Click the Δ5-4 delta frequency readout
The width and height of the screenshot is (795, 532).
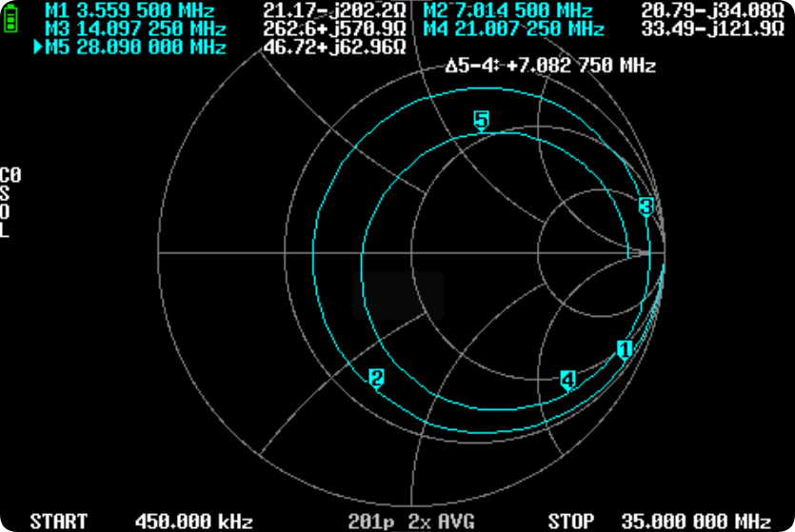point(550,66)
